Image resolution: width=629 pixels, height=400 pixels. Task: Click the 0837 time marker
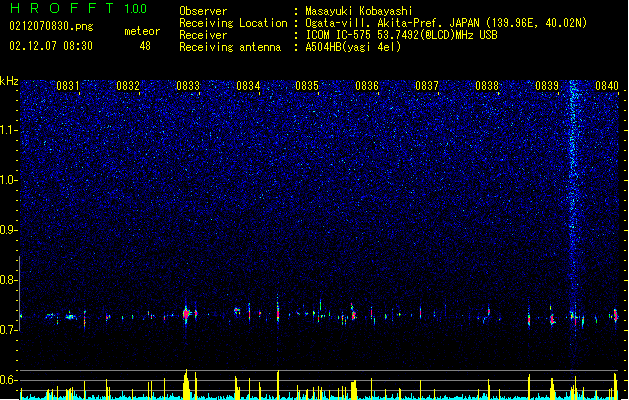point(427,86)
